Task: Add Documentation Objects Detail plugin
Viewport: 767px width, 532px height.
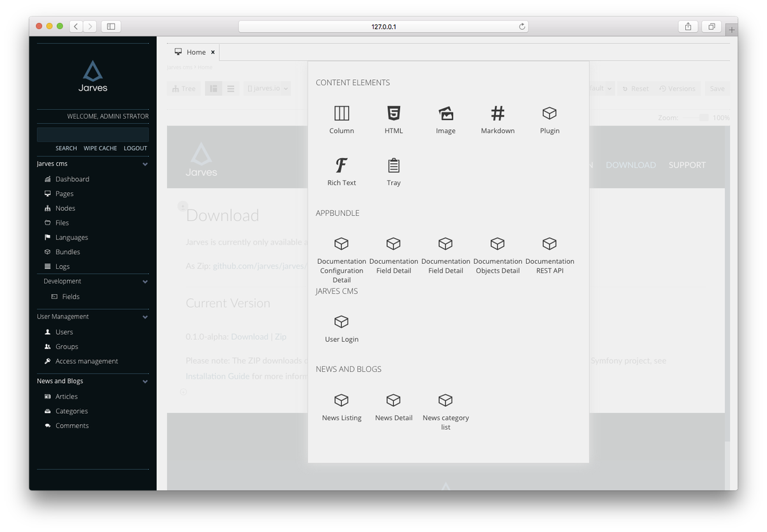Action: [497, 255]
